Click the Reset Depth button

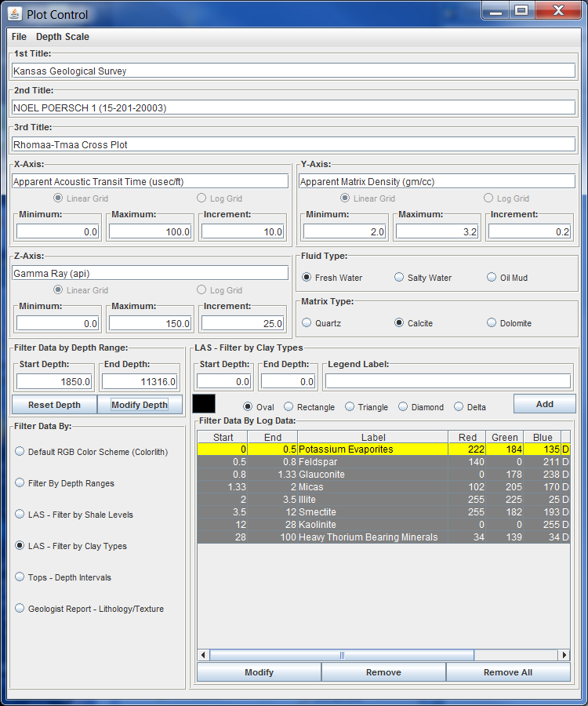54,404
